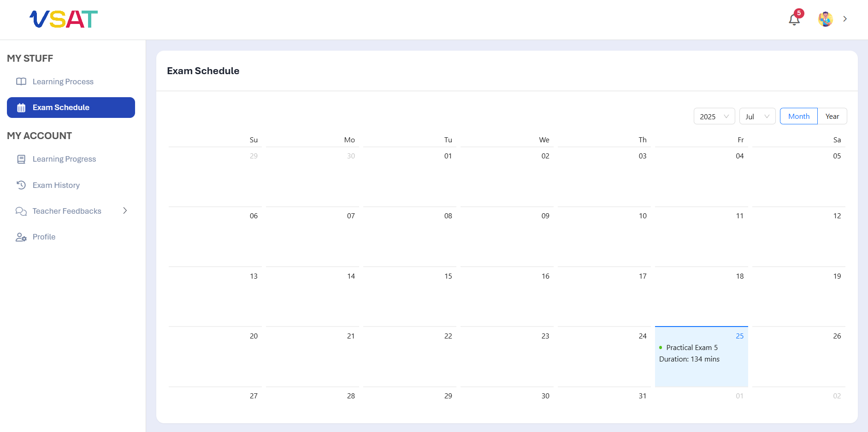The image size is (868, 432).
Task: Click the Learning Process book icon
Action: [x=21, y=82]
